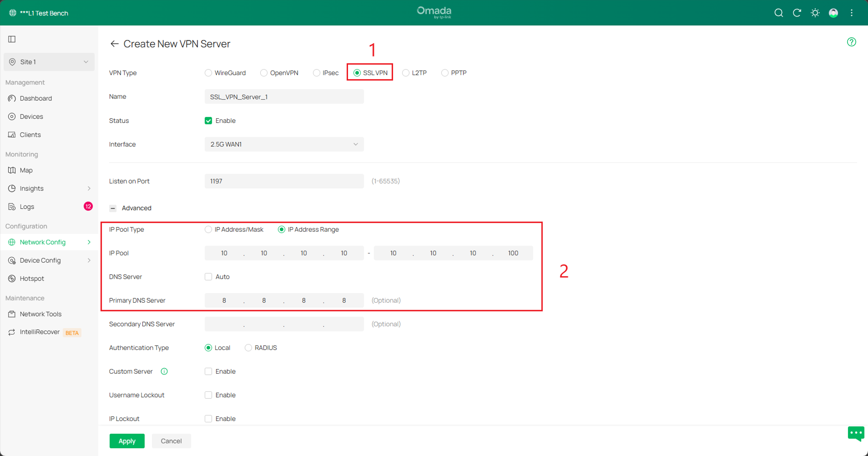The image size is (868, 456).
Task: Click the location pin icon beside Site 1
Action: [x=12, y=62]
